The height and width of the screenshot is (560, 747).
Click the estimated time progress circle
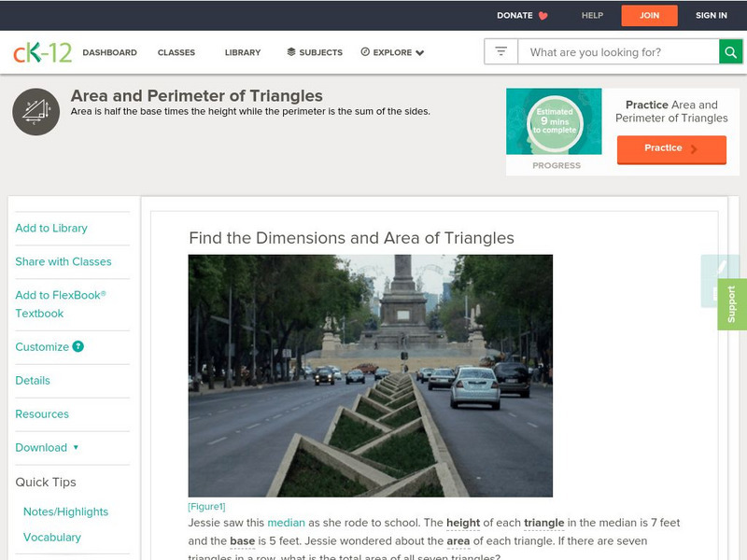(x=555, y=122)
